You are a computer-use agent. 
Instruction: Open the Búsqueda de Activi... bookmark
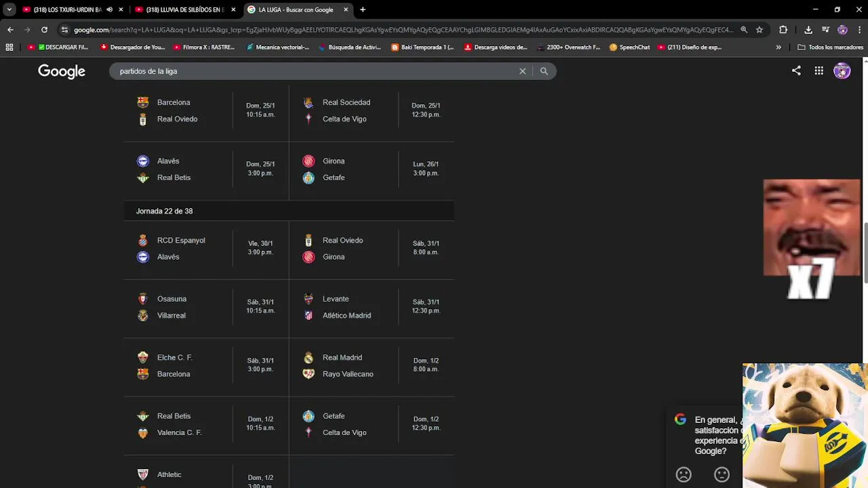pos(350,47)
